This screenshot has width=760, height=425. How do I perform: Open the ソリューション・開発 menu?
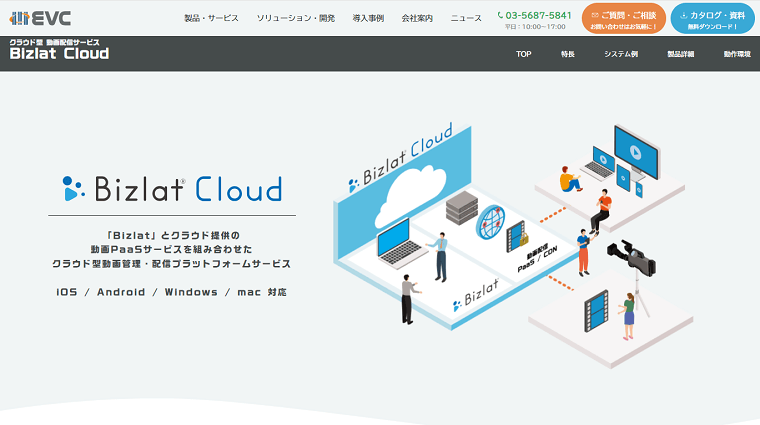(296, 18)
